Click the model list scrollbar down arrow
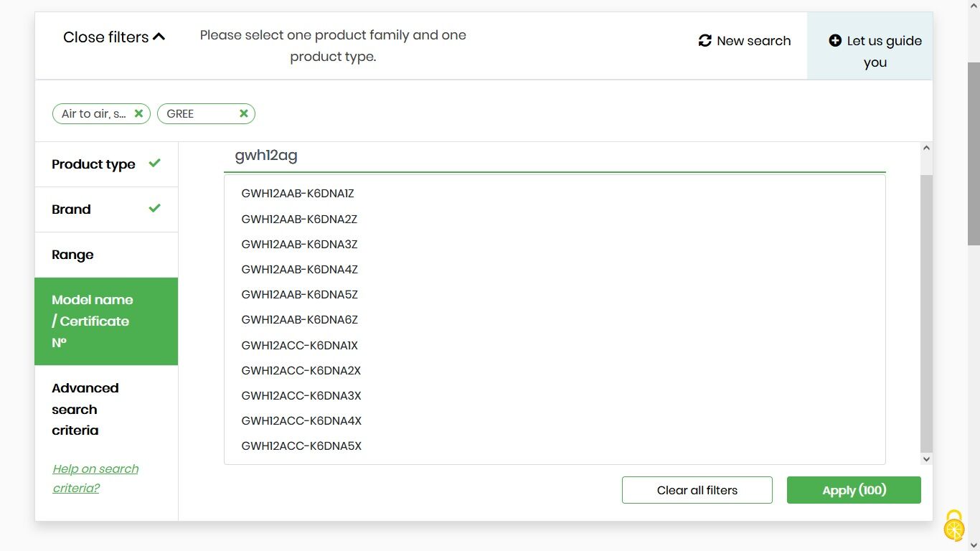 click(x=926, y=458)
